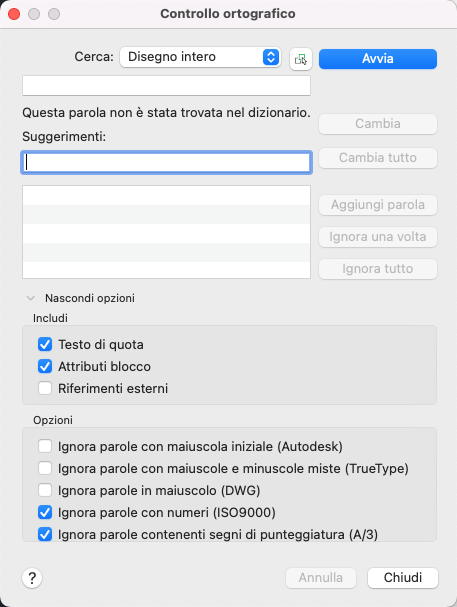The height and width of the screenshot is (607, 457).
Task: Click the Cambia tutto button
Action: [378, 158]
